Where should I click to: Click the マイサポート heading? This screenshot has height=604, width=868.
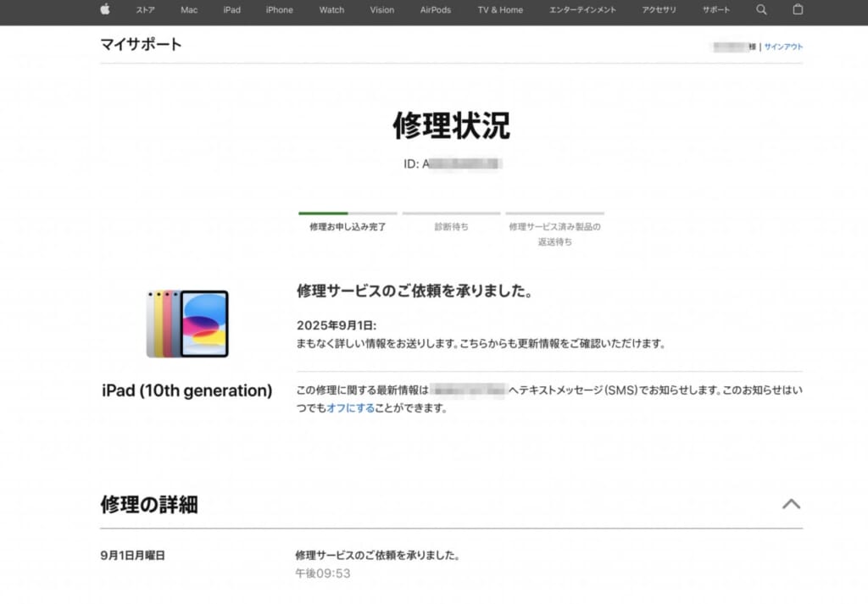(142, 44)
